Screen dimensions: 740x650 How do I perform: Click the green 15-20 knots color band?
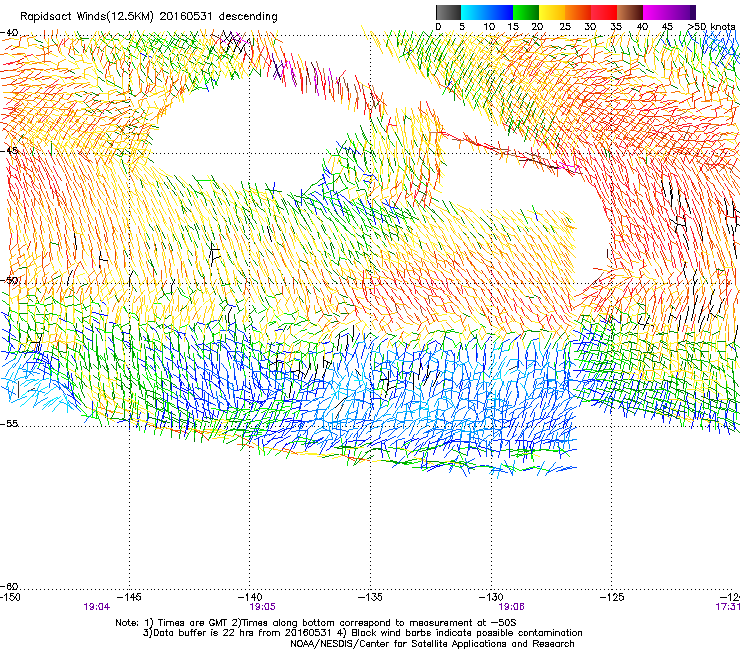pos(526,12)
